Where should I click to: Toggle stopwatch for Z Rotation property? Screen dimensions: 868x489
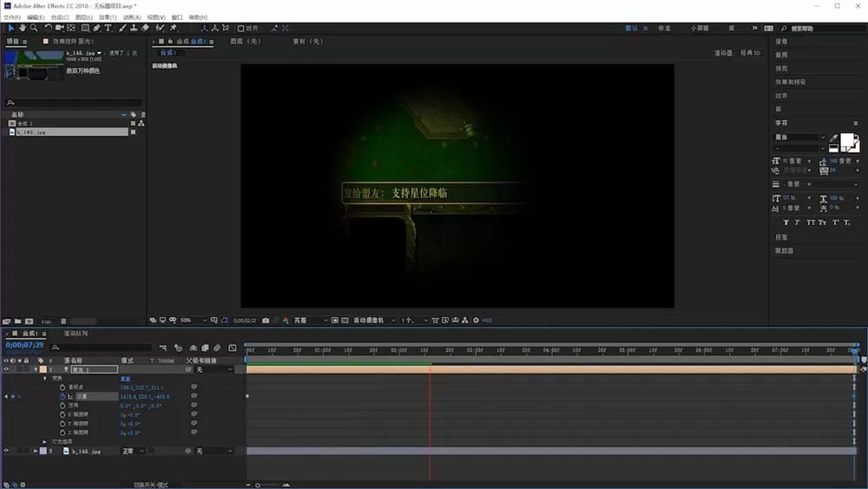(62, 433)
